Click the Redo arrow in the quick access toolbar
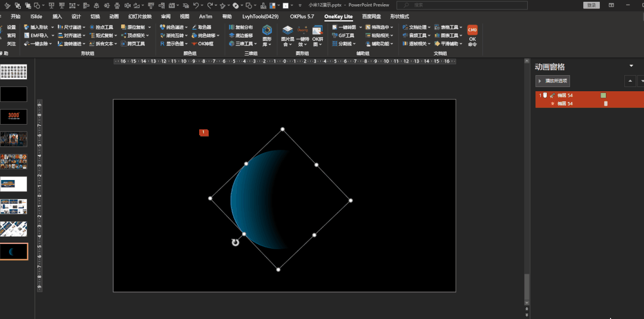This screenshot has height=319, width=644. (210, 5)
